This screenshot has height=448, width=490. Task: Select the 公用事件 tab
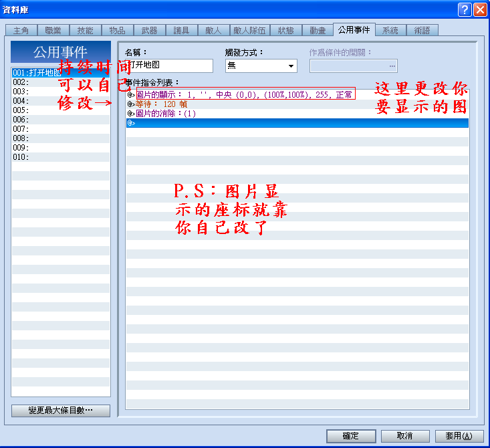[x=354, y=29]
